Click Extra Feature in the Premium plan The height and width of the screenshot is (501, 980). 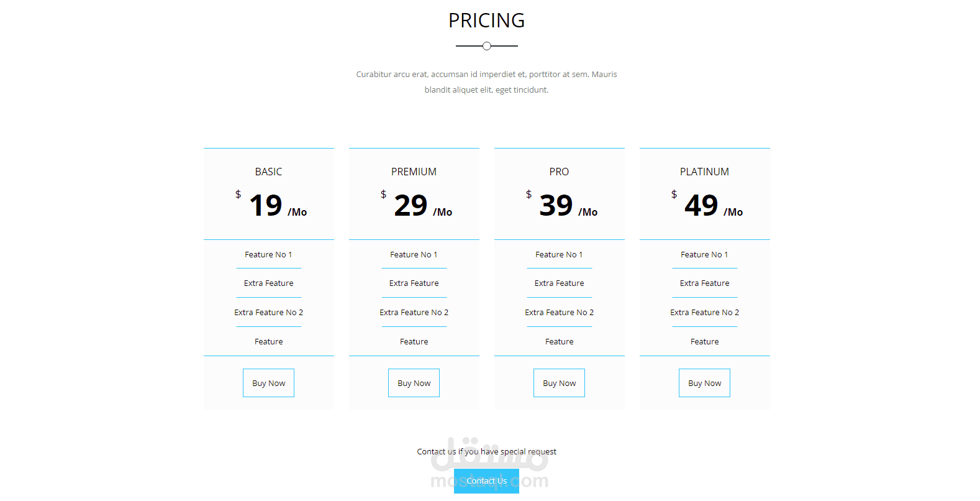414,283
